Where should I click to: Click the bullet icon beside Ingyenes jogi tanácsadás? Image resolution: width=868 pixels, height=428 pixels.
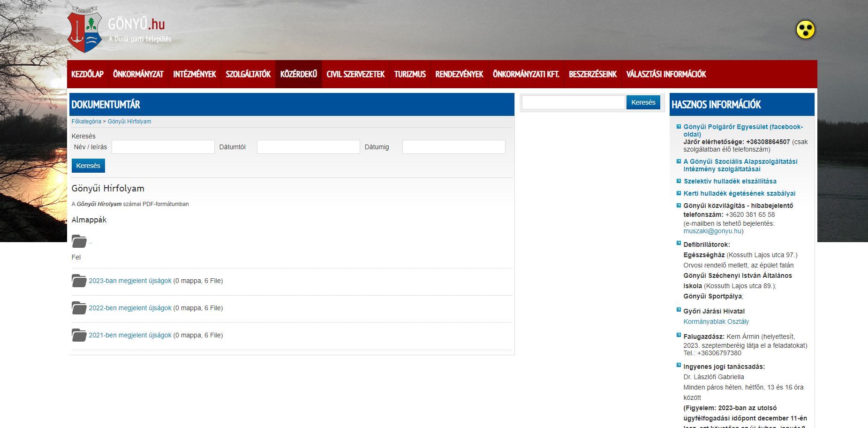(x=679, y=365)
